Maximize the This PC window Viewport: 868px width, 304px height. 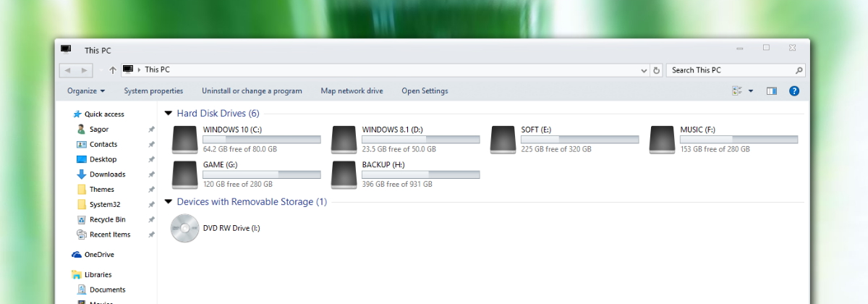pyautogui.click(x=766, y=48)
